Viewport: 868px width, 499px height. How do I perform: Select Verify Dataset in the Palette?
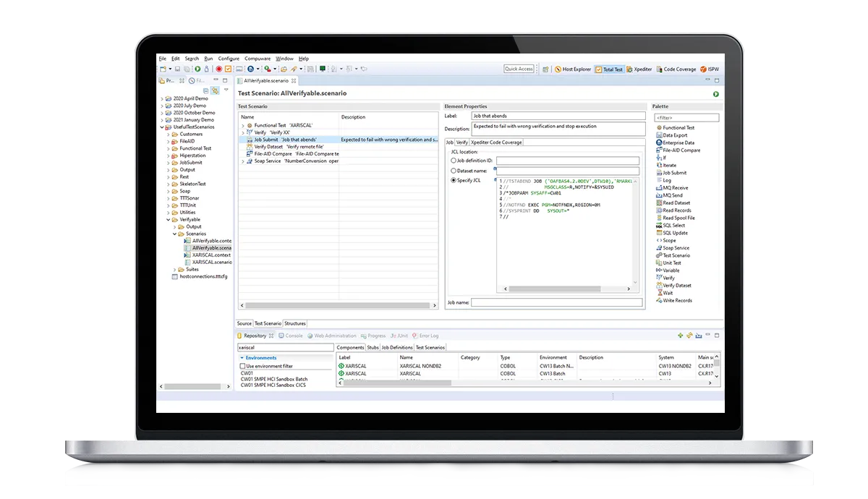673,286
